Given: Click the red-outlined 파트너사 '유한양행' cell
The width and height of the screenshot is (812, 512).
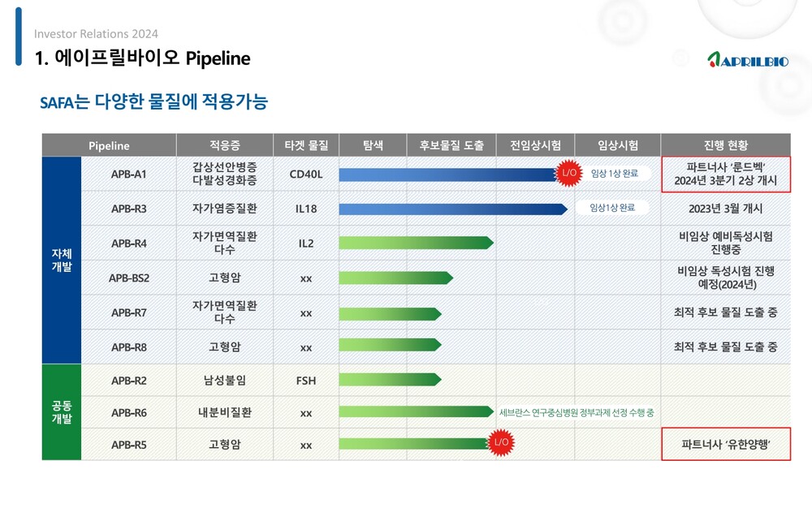Looking at the screenshot, I should coord(726,445).
